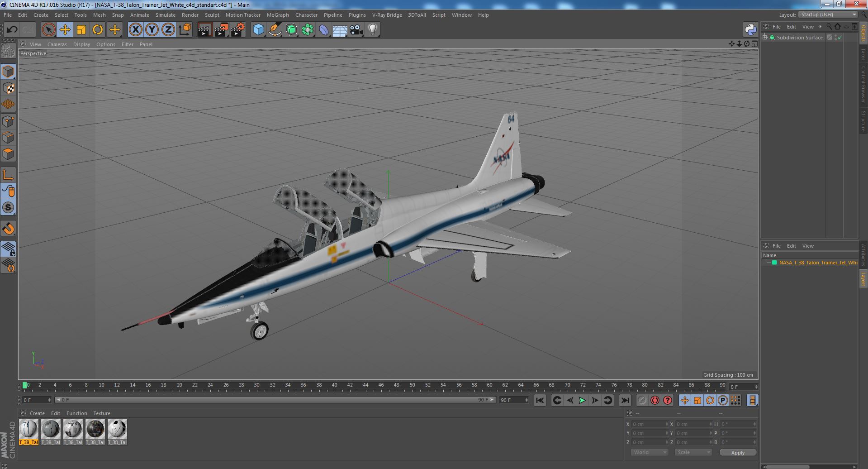
Task: Select NASA_T_38_Talon_Trainer_Jet layer
Action: pyautogui.click(x=818, y=263)
